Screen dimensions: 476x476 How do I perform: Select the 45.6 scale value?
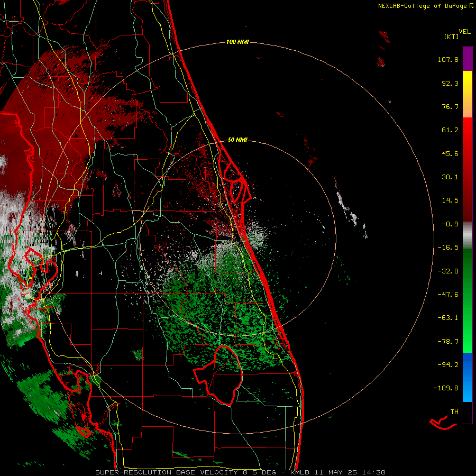[x=450, y=153]
